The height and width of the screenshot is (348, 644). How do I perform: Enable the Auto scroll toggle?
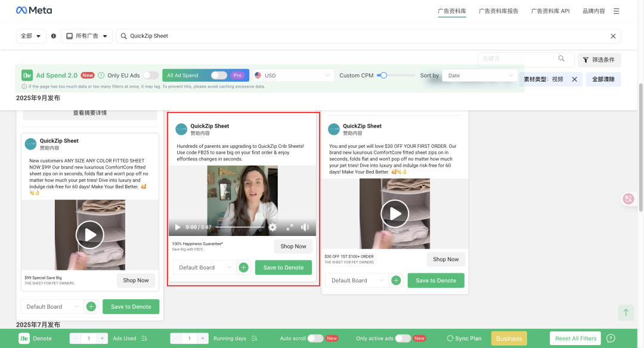click(x=315, y=338)
